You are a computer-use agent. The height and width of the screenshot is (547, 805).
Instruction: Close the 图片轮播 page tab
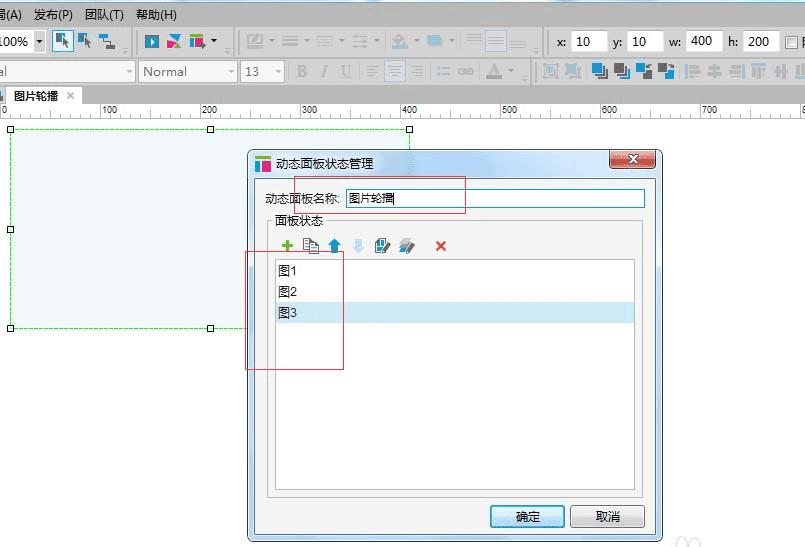click(x=70, y=96)
